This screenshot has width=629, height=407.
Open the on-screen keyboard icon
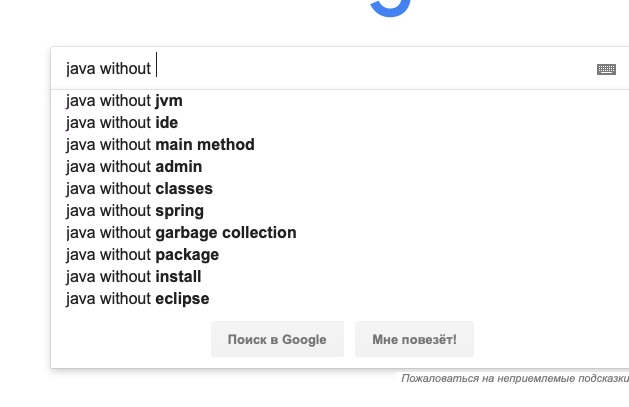pyautogui.click(x=606, y=69)
